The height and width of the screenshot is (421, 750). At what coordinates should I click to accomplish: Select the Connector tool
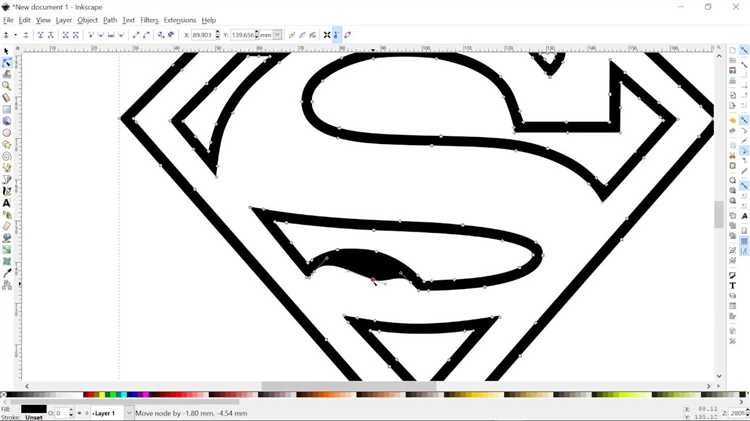pos(6,285)
